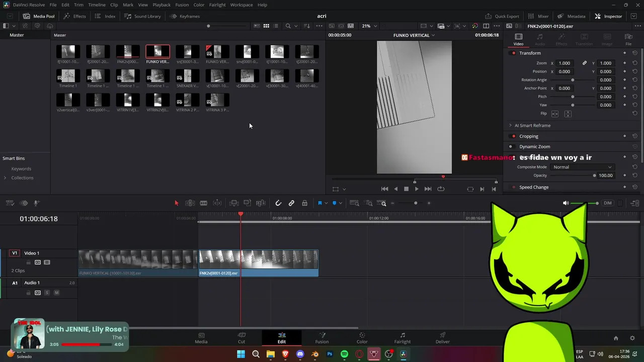Screen dimensions: 644x362
Task: Click timeline zoom-in plus button
Action: [429, 203]
